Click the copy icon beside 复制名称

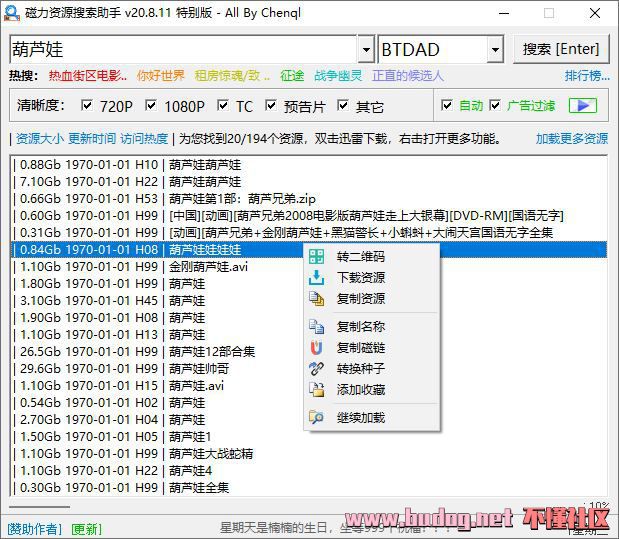click(x=317, y=326)
